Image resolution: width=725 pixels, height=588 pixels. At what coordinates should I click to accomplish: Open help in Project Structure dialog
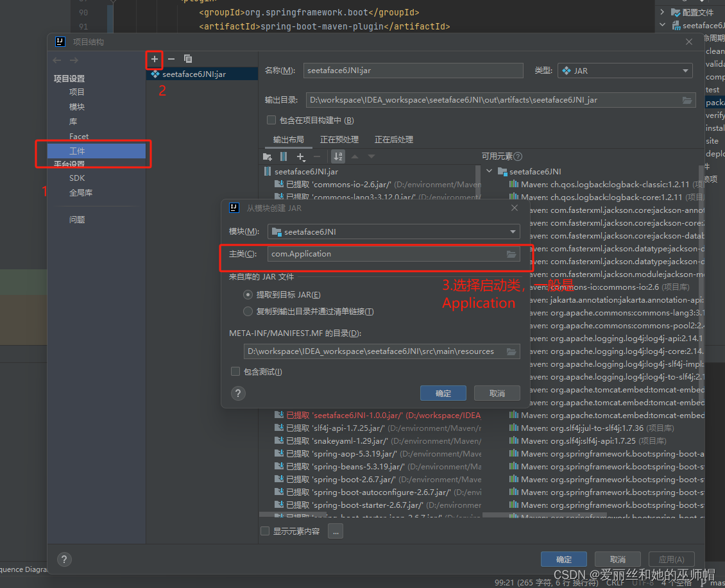[64, 560]
